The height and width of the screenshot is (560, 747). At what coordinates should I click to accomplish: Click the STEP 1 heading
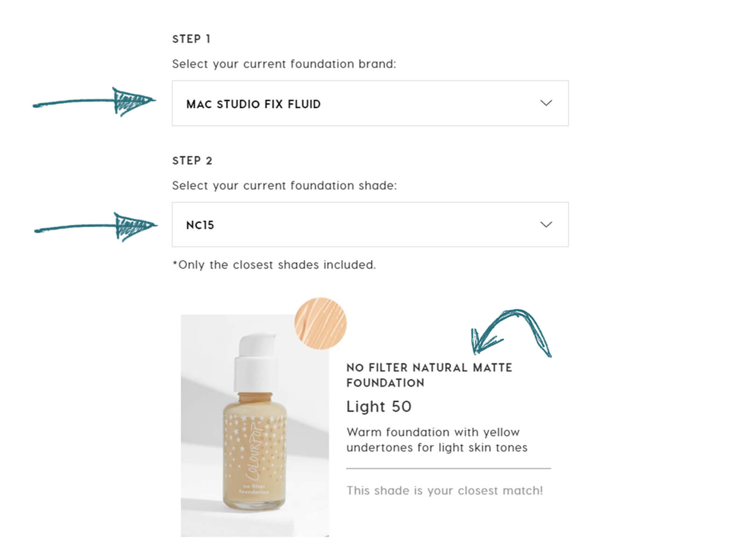[191, 39]
